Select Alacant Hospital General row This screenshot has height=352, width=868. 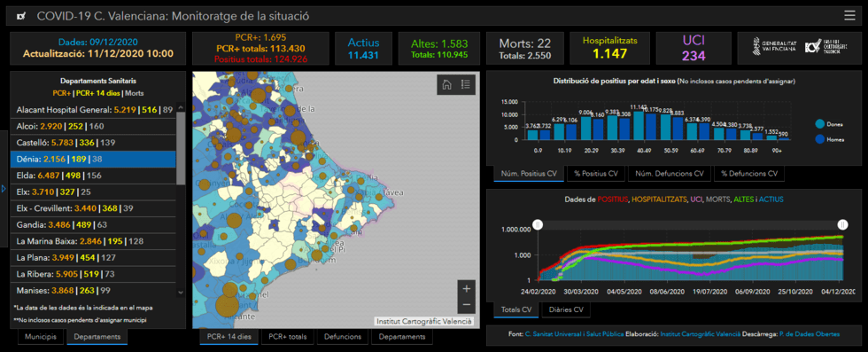pos(93,110)
